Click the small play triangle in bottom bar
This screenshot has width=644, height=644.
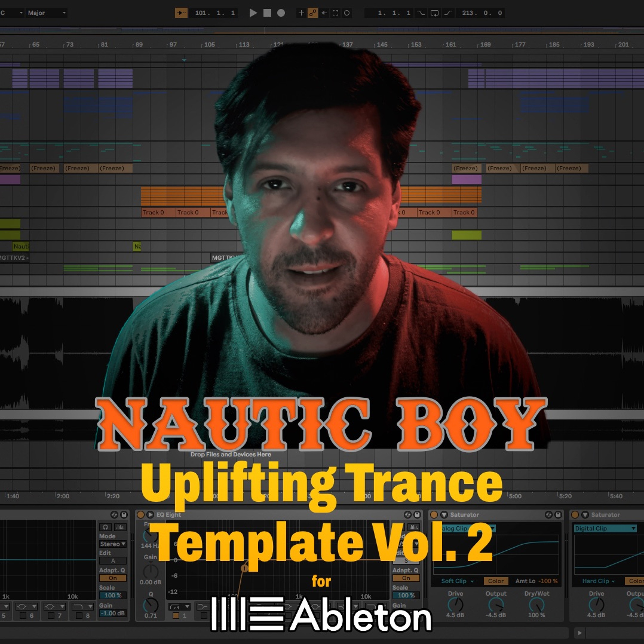[580, 633]
